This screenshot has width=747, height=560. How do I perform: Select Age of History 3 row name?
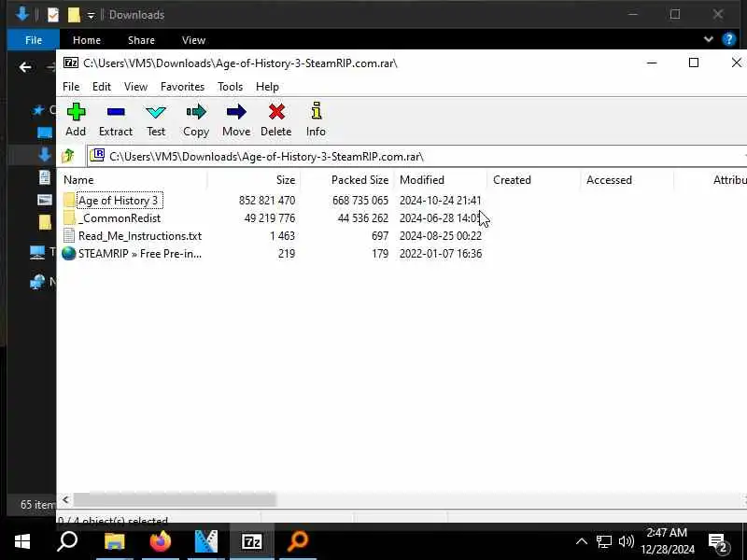pyautogui.click(x=119, y=201)
